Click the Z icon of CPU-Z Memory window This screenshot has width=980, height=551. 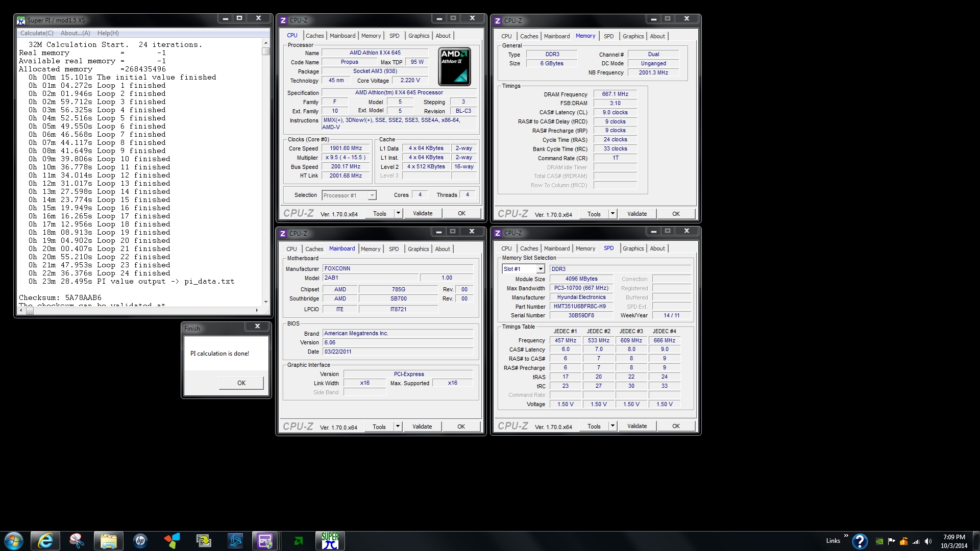[x=498, y=21]
